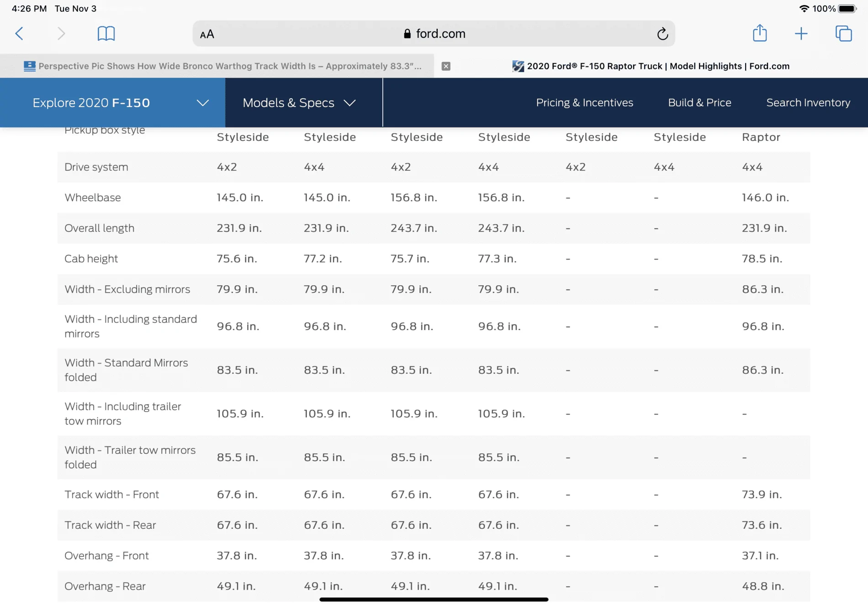Tap the Raptor pickup box style cell
This screenshot has width=868, height=607.
click(761, 137)
